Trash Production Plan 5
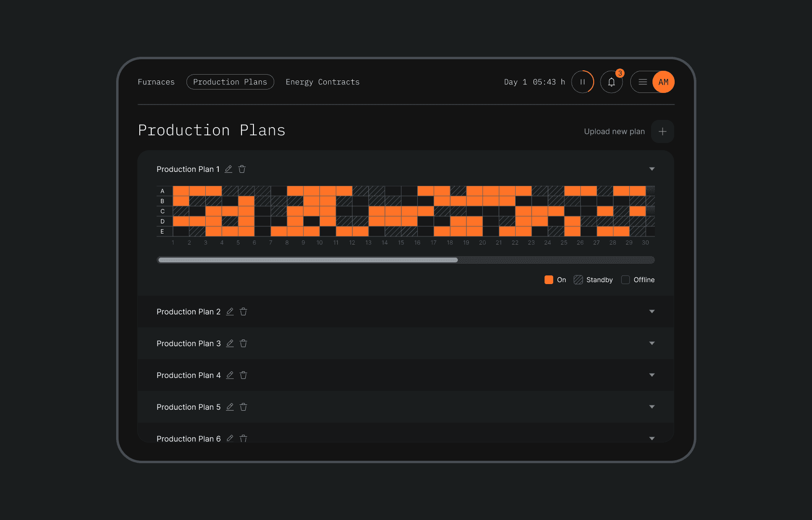The width and height of the screenshot is (812, 520). click(243, 407)
